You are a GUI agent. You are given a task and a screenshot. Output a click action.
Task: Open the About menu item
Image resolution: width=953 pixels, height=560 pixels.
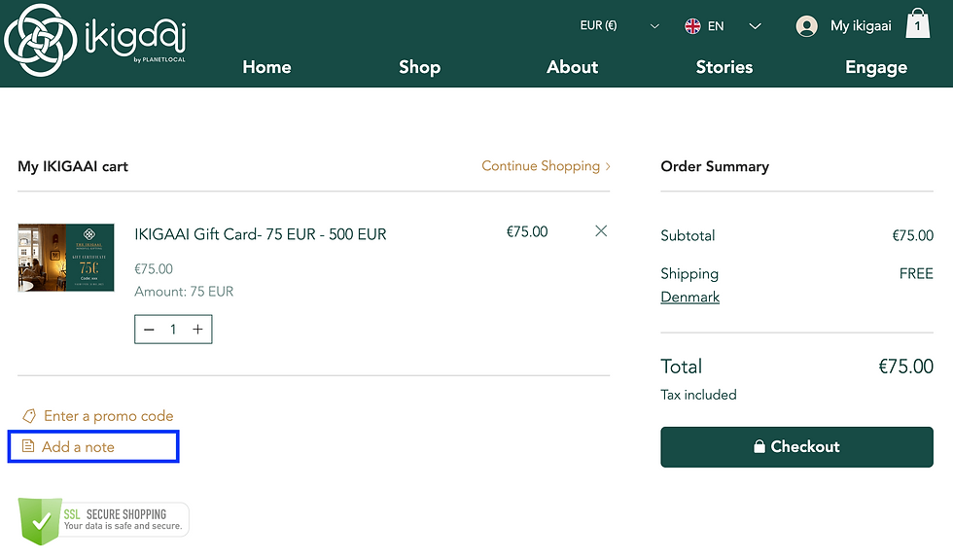click(572, 67)
